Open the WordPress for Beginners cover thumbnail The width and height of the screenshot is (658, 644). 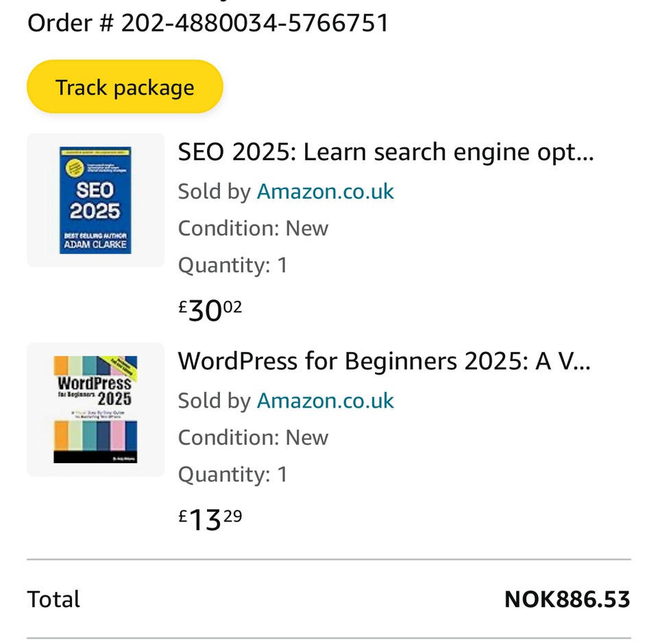[95, 409]
